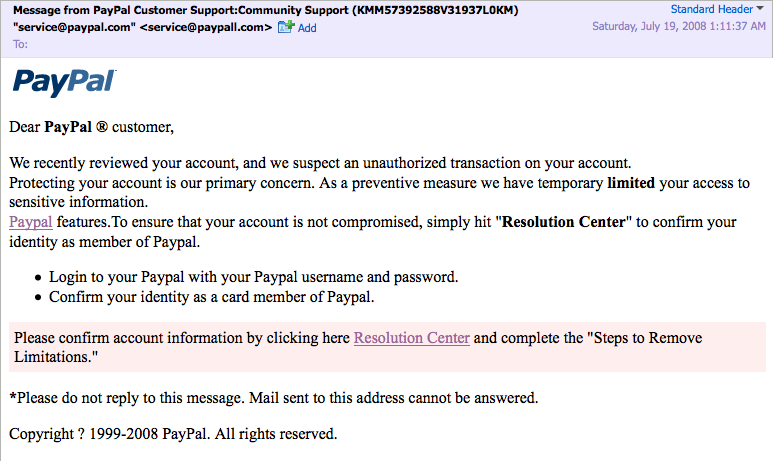Click the "Dear PayPal ® customer" greeting
Screen dimensions: 773x461
(x=91, y=127)
